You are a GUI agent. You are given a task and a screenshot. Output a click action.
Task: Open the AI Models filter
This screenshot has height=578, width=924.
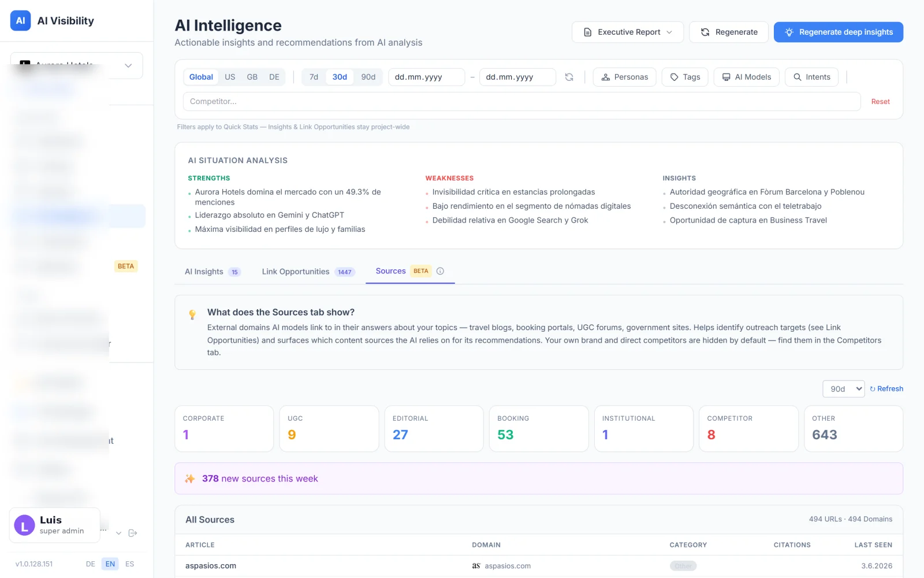(x=746, y=77)
